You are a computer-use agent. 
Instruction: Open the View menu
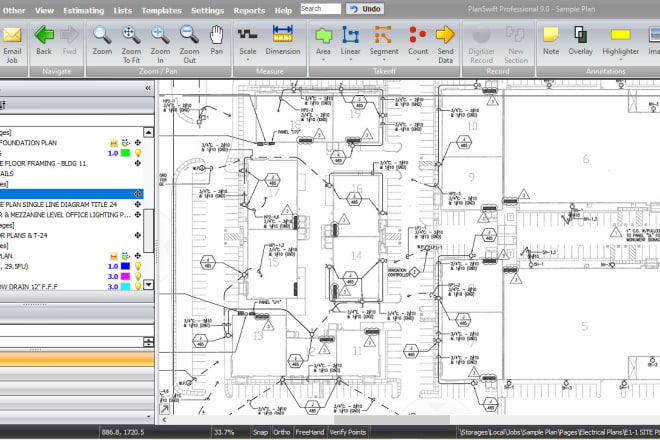click(44, 11)
